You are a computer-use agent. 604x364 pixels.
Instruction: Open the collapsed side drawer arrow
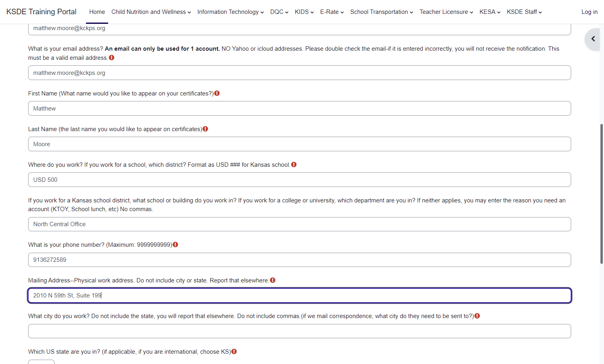(x=593, y=39)
